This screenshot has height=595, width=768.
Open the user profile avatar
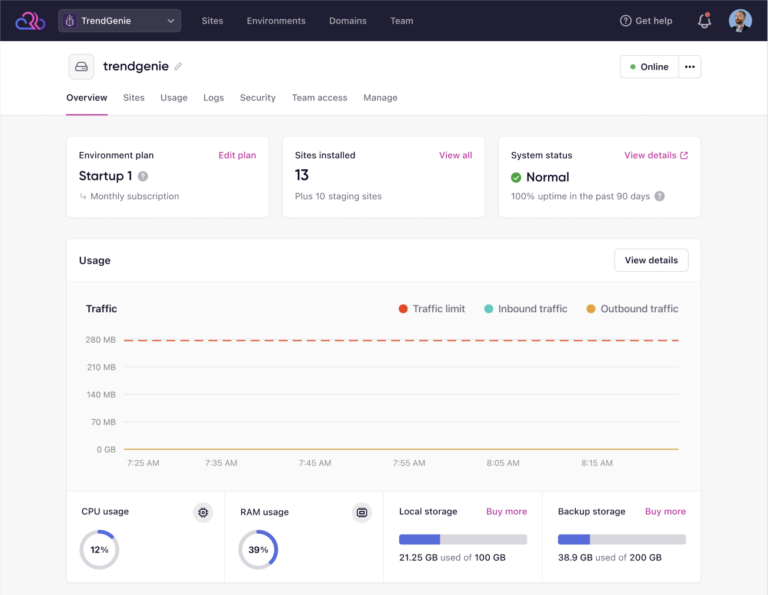point(740,21)
